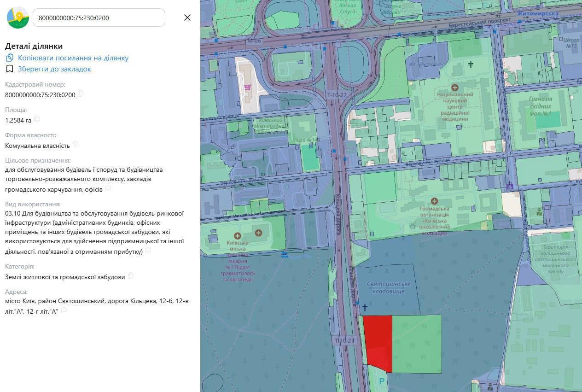Copy the 'Вид використання' description
This screenshot has height=392, width=582.
coord(148,251)
